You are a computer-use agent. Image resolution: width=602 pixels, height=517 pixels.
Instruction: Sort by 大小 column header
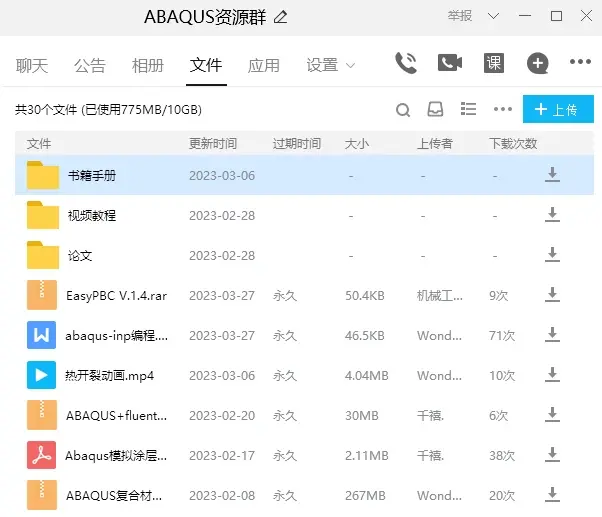[x=357, y=144]
